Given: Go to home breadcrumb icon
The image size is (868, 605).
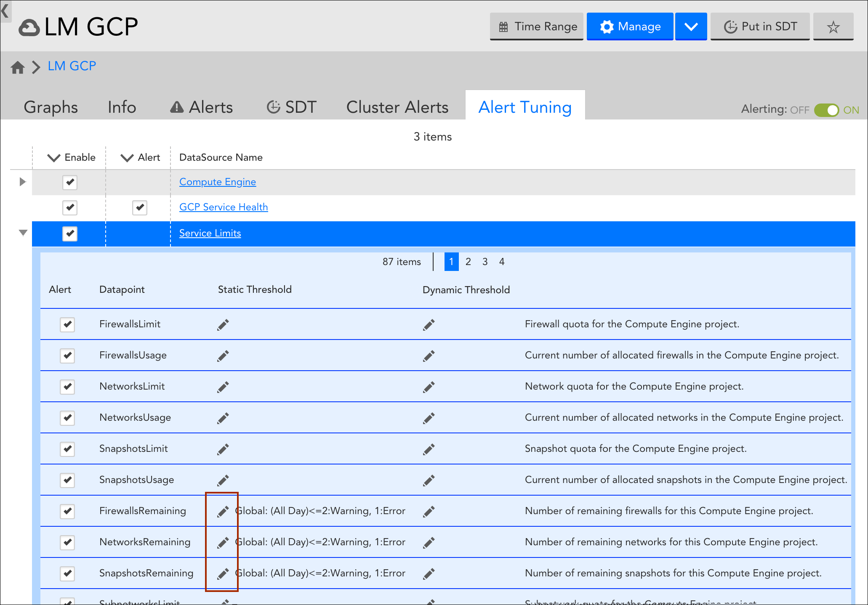Looking at the screenshot, I should tap(18, 67).
